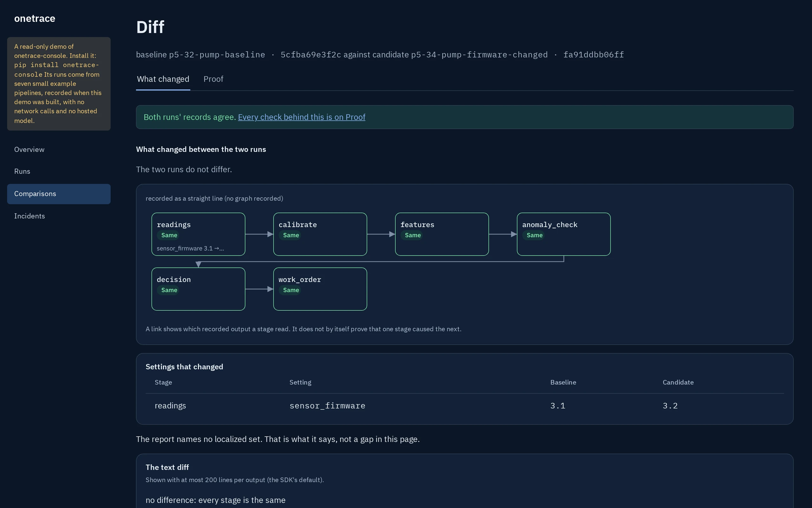The width and height of the screenshot is (812, 508).
Task: Click 'Settings that changed' heading
Action: click(x=184, y=367)
